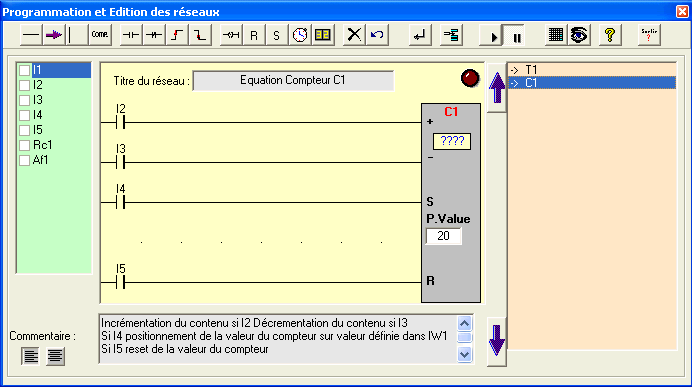Viewport: 692px width, 387px height.
Task: Check the I5 checkbox
Action: pyautogui.click(x=25, y=130)
